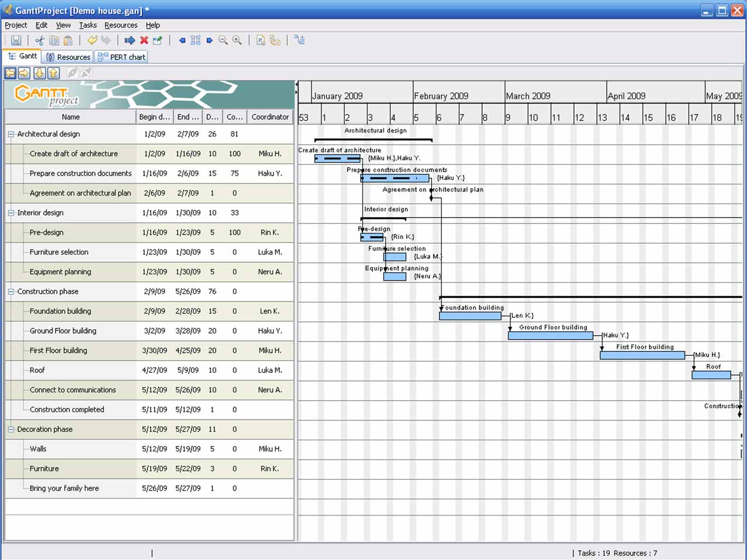Click the Task properties icon
The image size is (747, 560).
point(158,40)
